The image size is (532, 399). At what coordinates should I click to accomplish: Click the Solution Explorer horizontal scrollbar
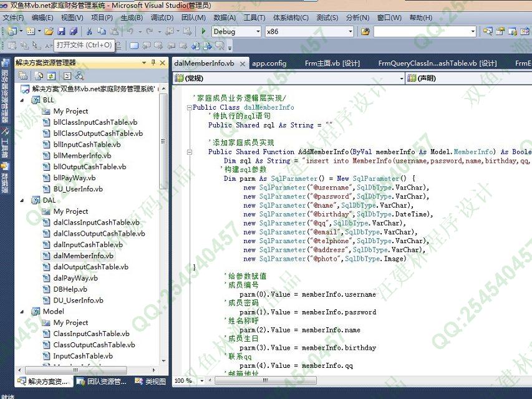[x=76, y=370]
